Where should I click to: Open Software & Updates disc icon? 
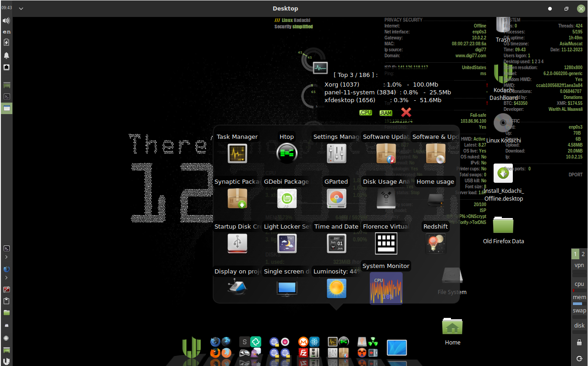[435, 153]
